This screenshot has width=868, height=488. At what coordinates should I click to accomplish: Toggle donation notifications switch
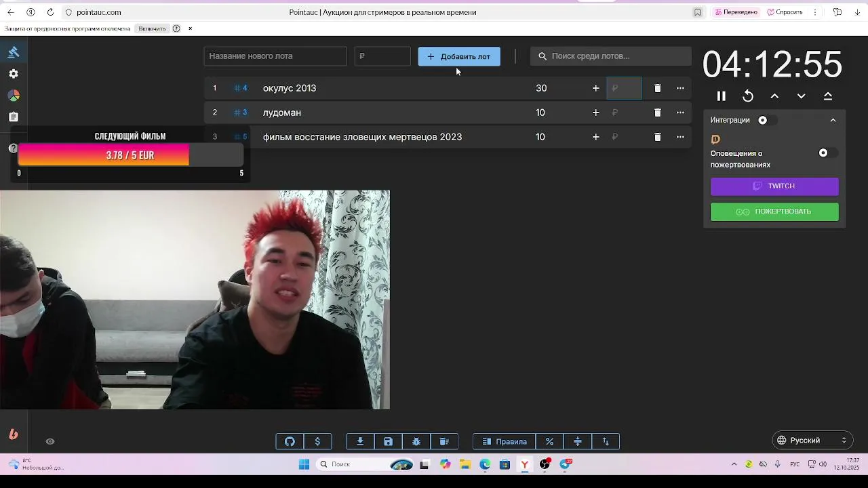point(827,153)
